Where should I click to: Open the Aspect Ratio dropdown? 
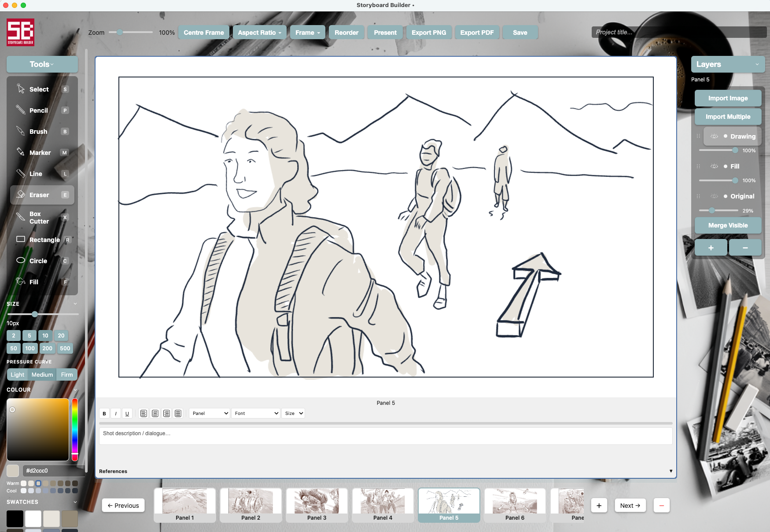[259, 32]
